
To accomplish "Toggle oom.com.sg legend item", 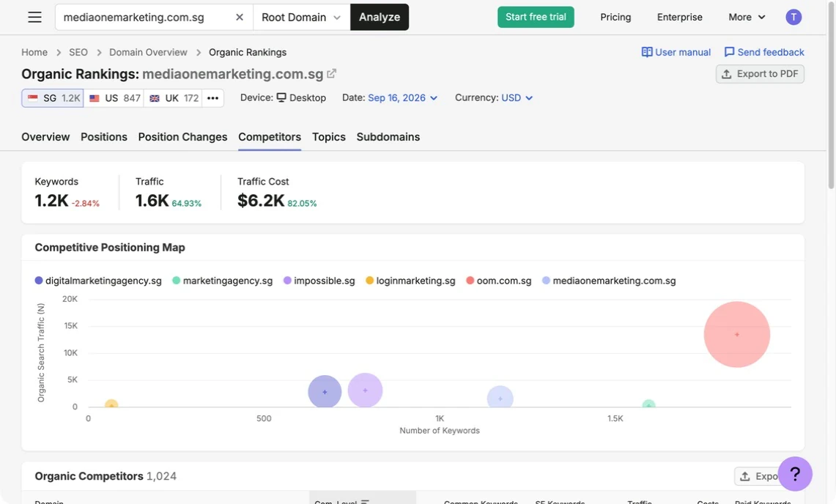I will click(x=498, y=281).
